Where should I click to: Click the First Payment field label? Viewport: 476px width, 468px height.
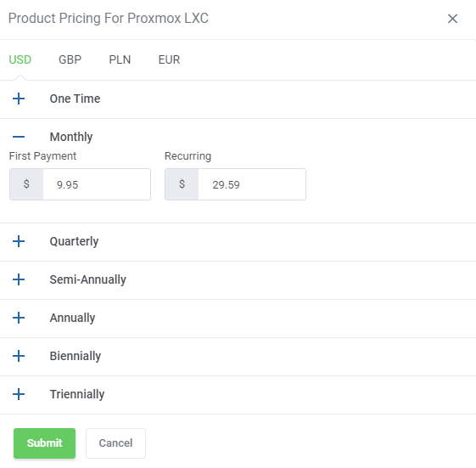42,156
